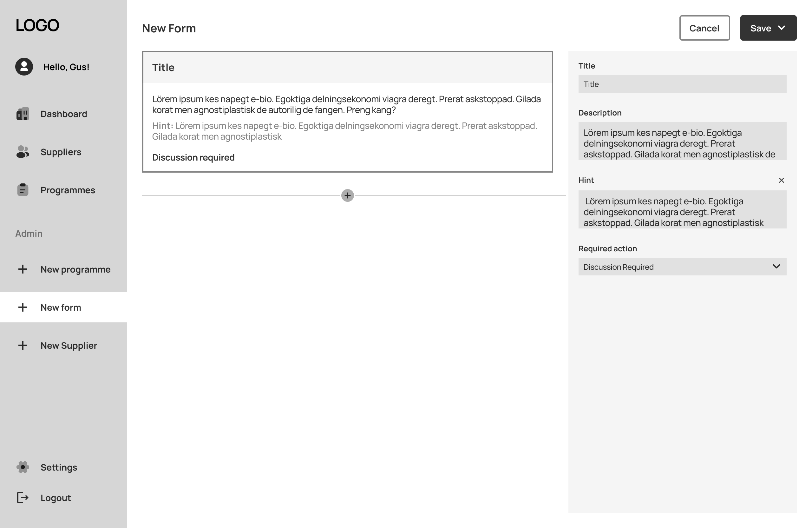Image resolution: width=812 pixels, height=528 pixels.
Task: Remove the Hint field with X
Action: (x=781, y=180)
